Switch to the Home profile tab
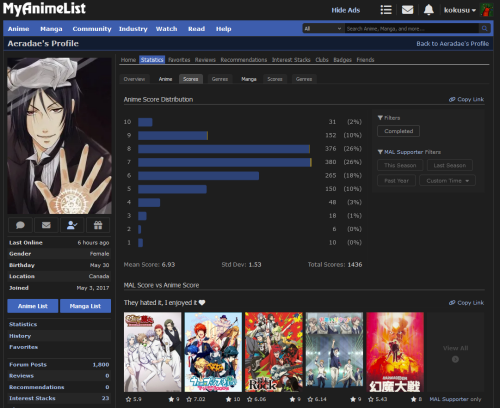The width and height of the screenshot is (500, 408). (x=128, y=60)
